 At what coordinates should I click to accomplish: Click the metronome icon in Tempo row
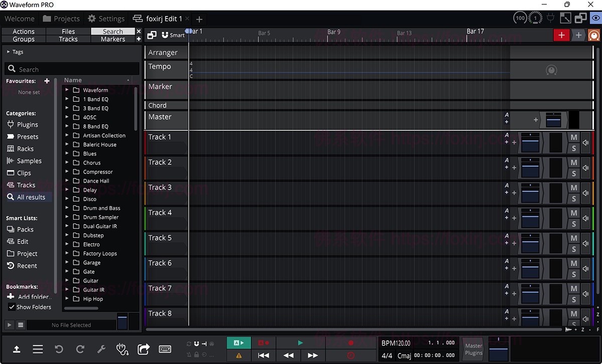551,70
